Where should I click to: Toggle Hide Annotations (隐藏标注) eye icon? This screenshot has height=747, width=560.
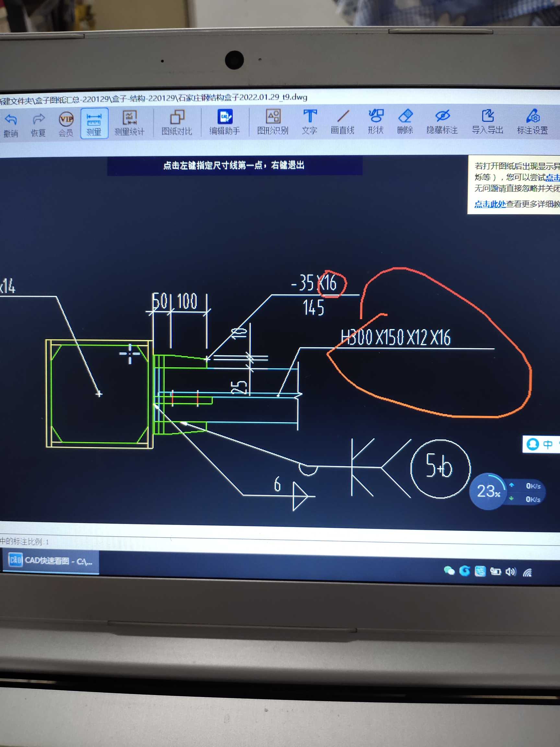click(442, 122)
